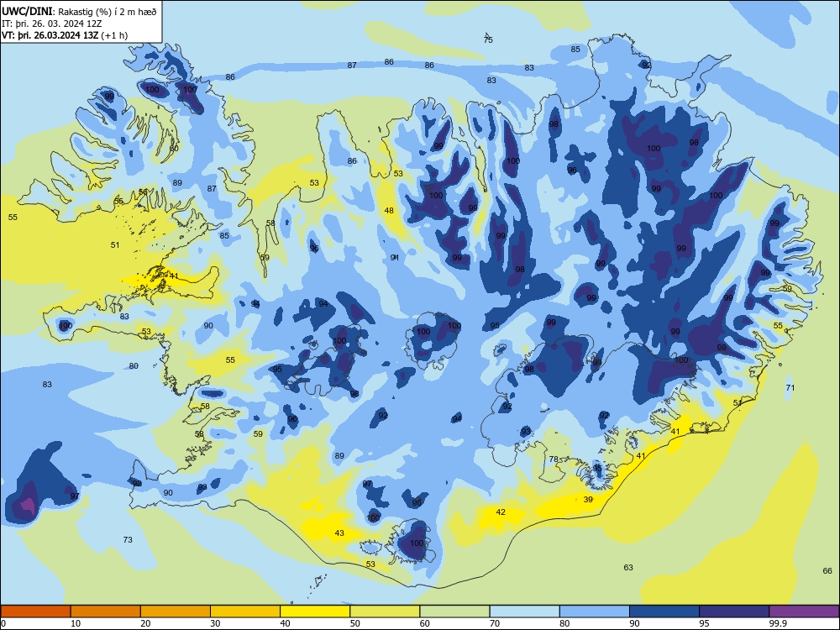Select the 10–20 orange legend swatch

[x=106, y=612]
